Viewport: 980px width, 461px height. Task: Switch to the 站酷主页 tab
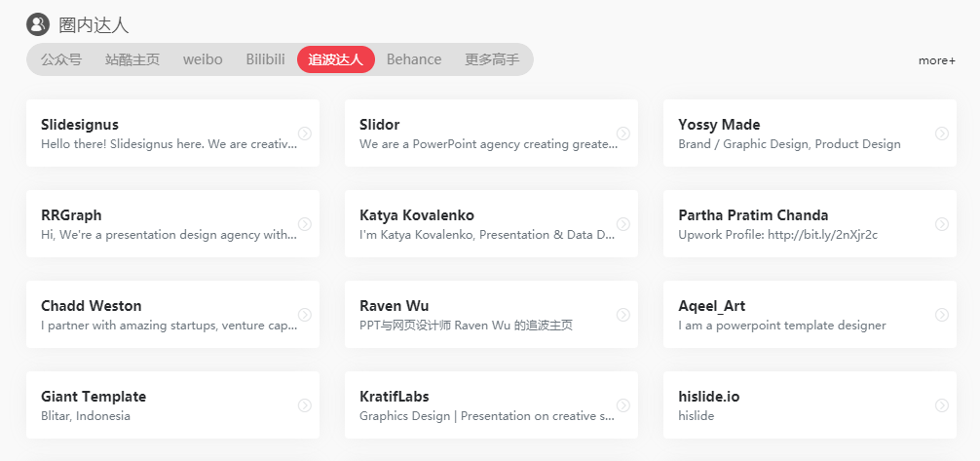coord(132,59)
